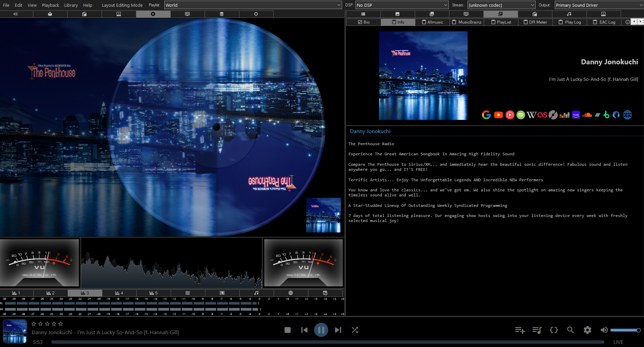Open the Bandcamp link icon
The width and height of the screenshot is (644, 347).
(x=598, y=115)
